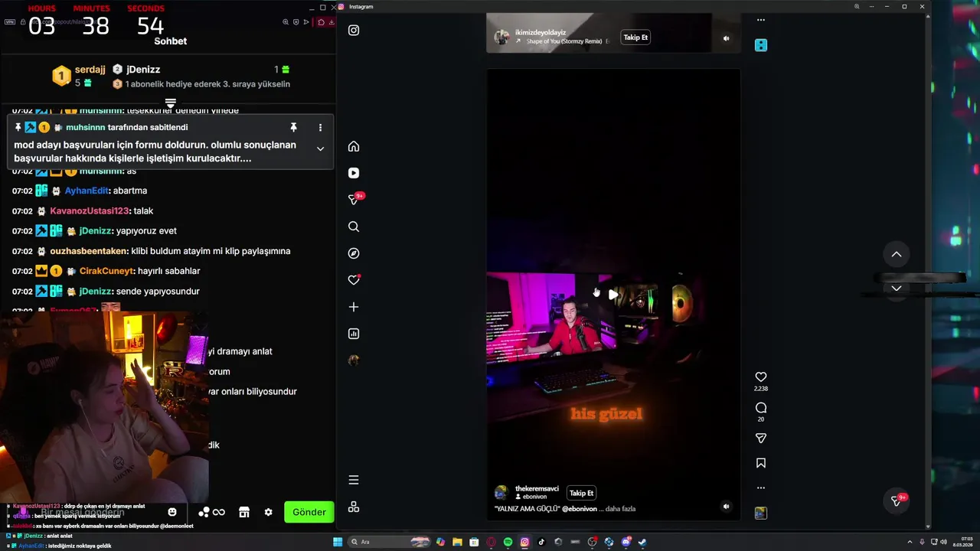Image resolution: width=980 pixels, height=551 pixels.
Task: Expand caption with daha fazla
Action: click(x=620, y=509)
